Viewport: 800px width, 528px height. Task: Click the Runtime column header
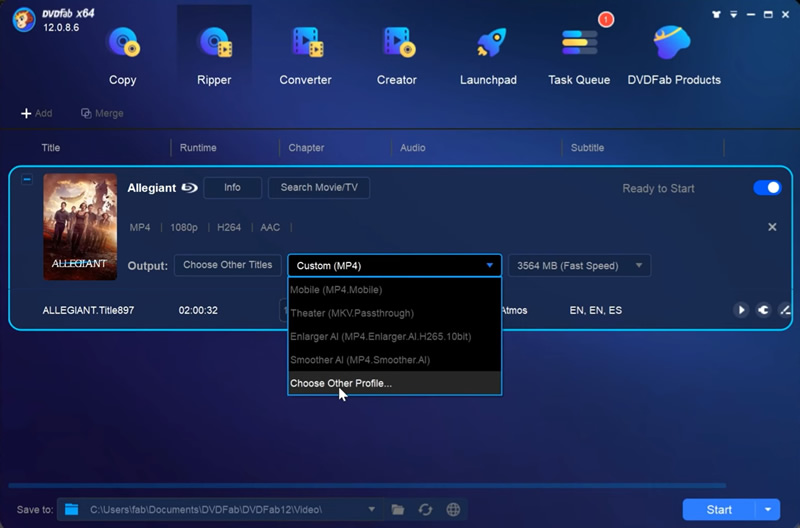pyautogui.click(x=198, y=148)
